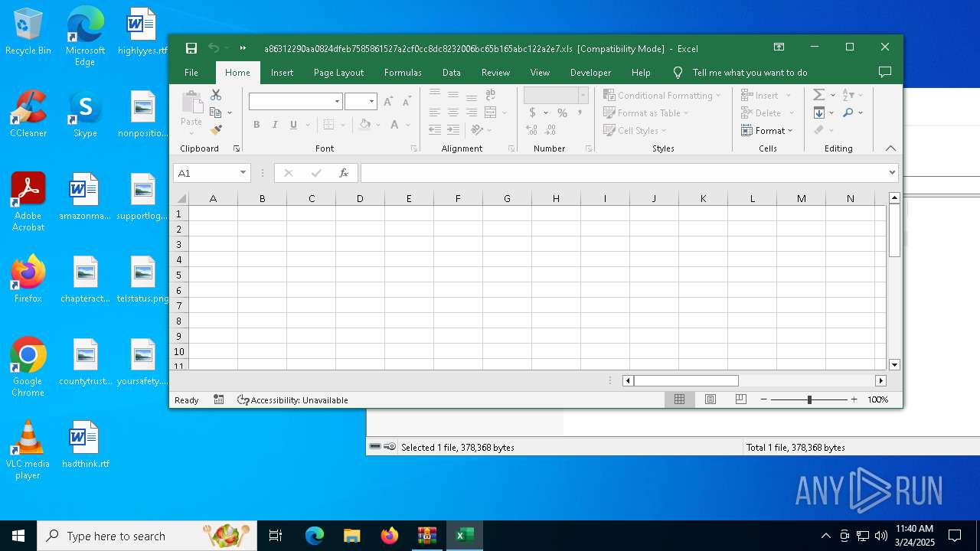
Task: Click the Insert Function fx icon
Action: coord(344,173)
